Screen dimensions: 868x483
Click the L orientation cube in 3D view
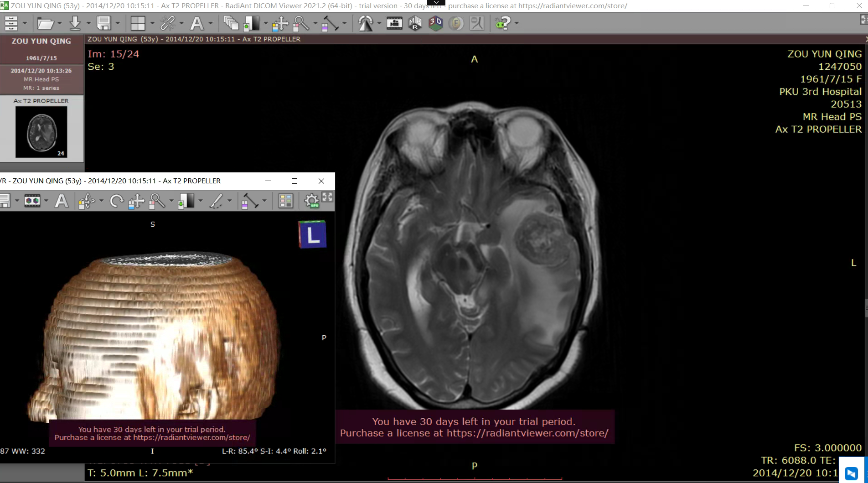click(312, 234)
